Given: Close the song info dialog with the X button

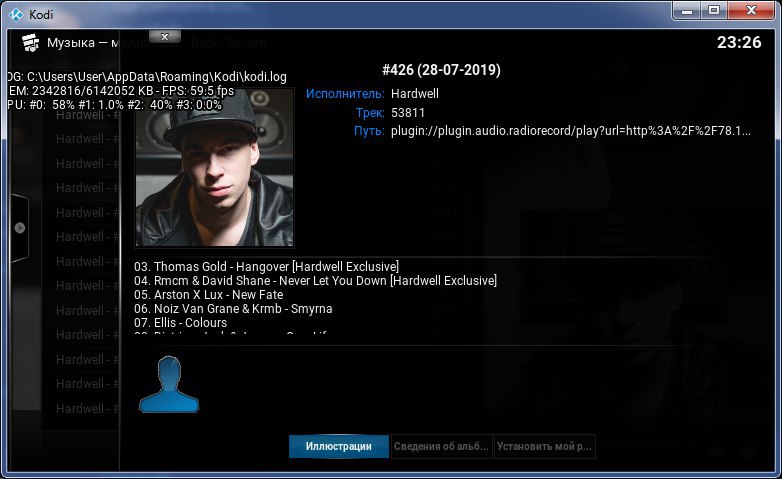Looking at the screenshot, I should 165,37.
